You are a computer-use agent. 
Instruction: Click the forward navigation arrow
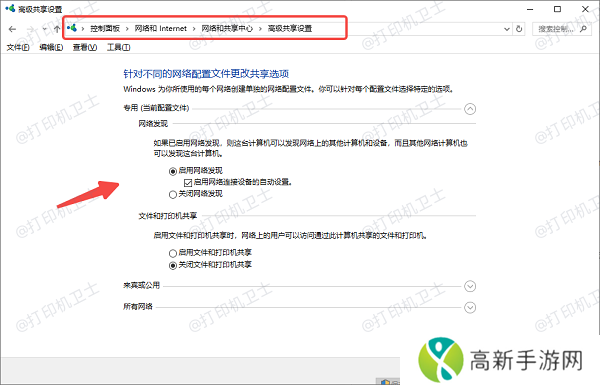coord(30,29)
